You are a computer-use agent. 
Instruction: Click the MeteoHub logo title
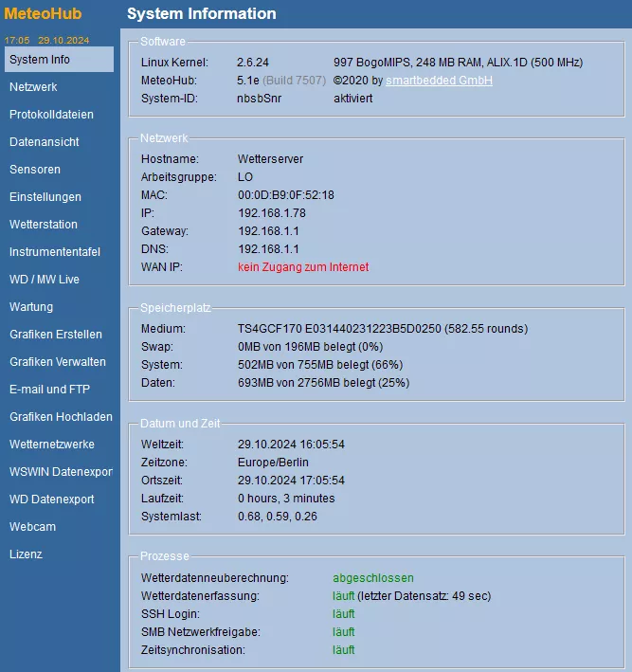click(43, 13)
